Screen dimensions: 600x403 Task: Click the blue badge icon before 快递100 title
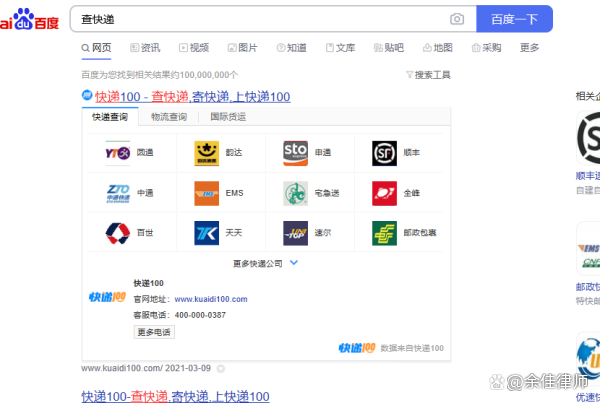pos(87,95)
